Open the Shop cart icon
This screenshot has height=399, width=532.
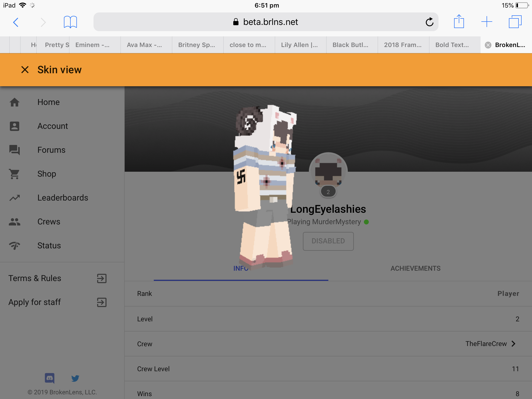point(15,174)
